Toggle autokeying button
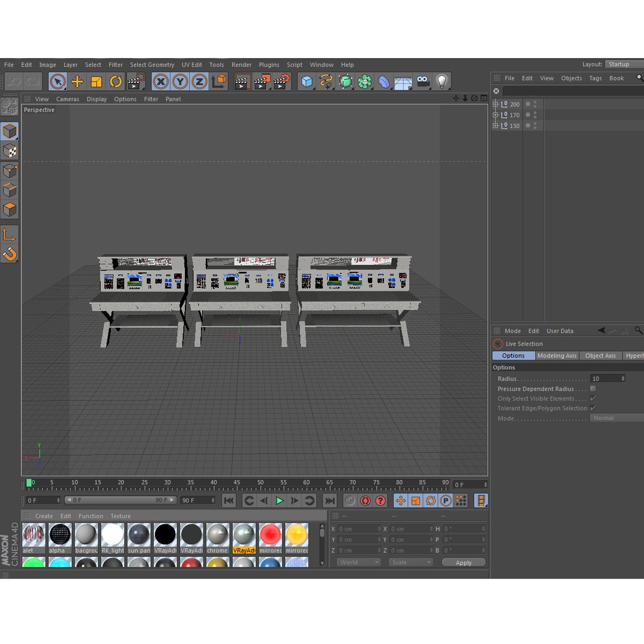This screenshot has width=644, height=644. [365, 501]
